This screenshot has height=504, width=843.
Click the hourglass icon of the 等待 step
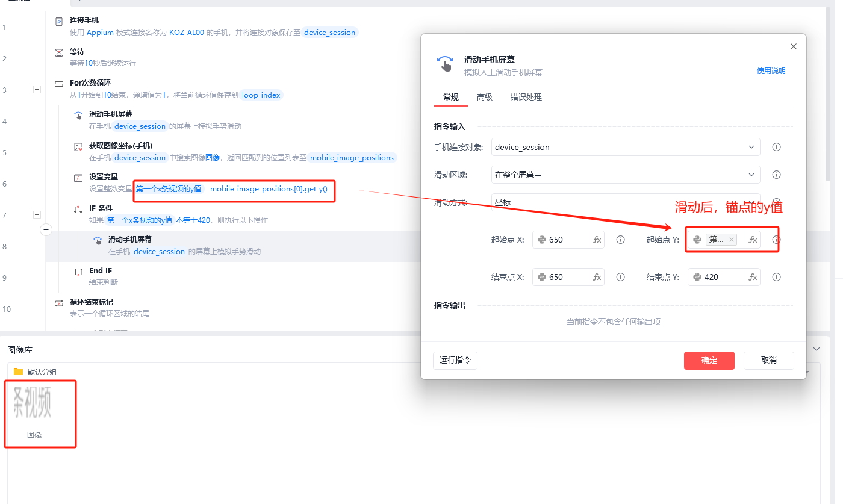(x=59, y=53)
